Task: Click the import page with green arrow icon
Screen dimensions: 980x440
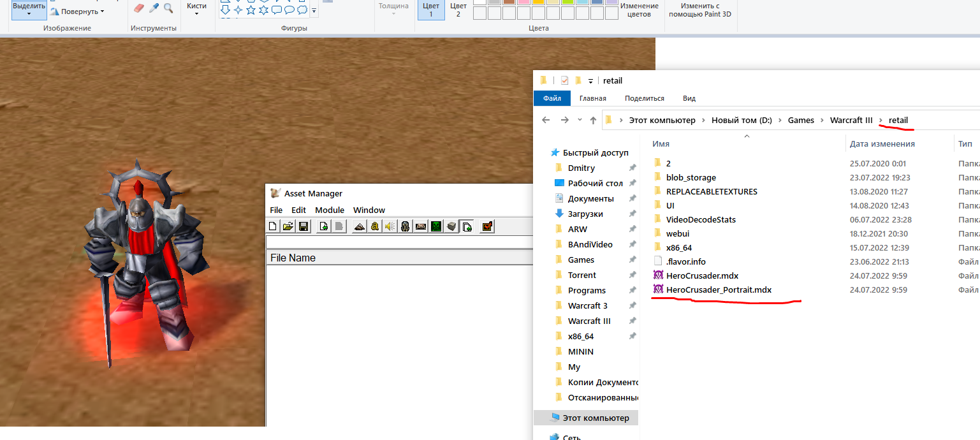Action: click(x=324, y=226)
